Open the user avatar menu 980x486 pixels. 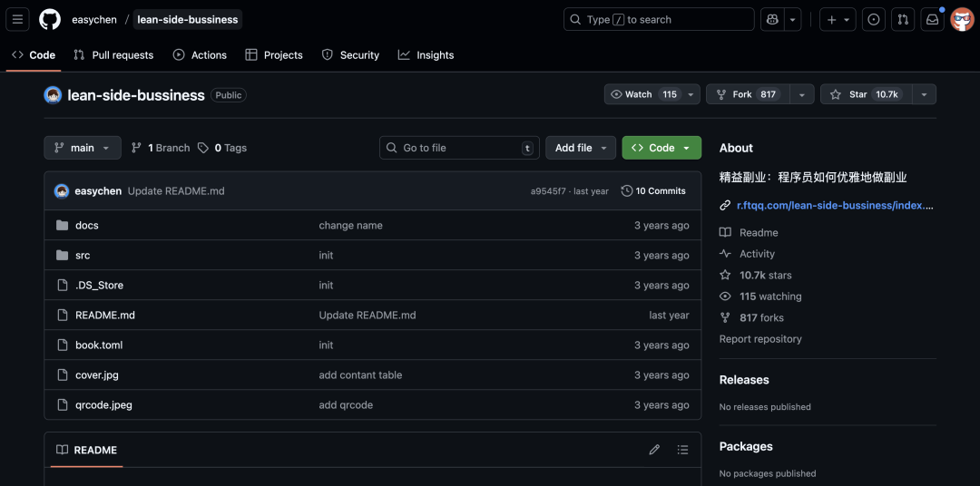pos(962,19)
